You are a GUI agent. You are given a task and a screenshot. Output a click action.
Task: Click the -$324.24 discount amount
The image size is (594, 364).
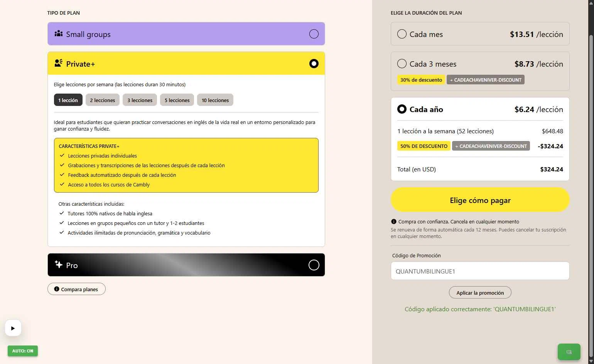point(550,146)
